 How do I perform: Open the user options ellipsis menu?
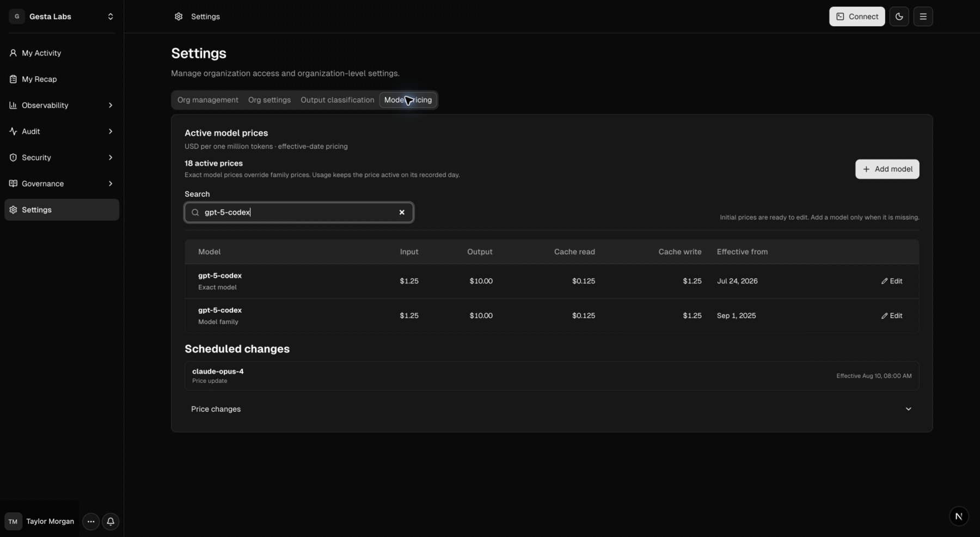(x=91, y=521)
